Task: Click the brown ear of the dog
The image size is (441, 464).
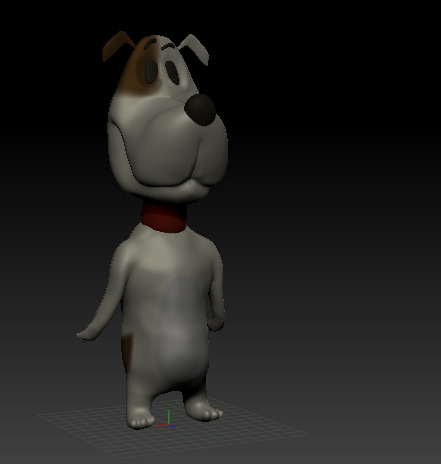Action: (x=117, y=46)
